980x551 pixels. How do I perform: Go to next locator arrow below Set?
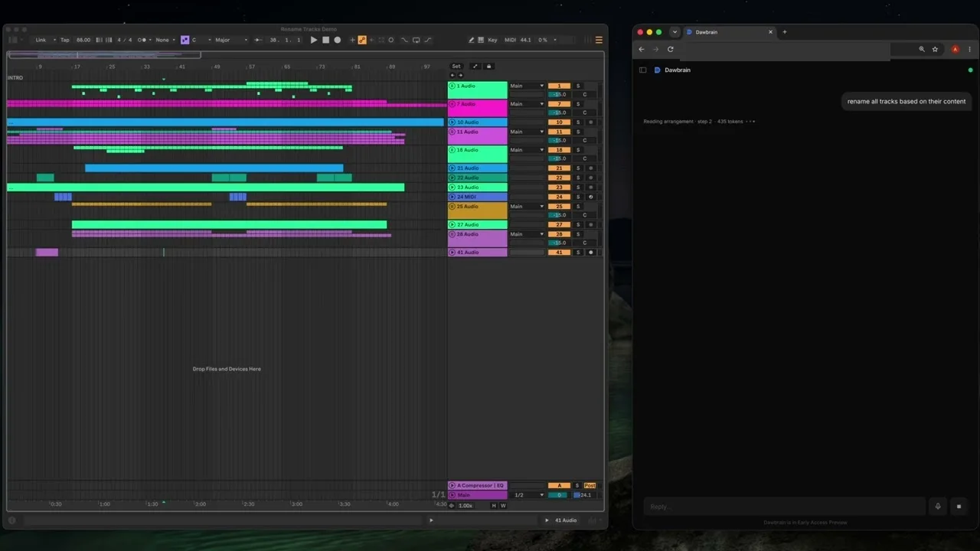(x=460, y=75)
